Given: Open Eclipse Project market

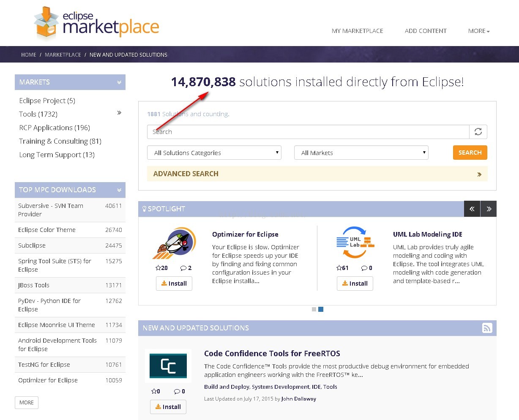Looking at the screenshot, I should pyautogui.click(x=47, y=101).
